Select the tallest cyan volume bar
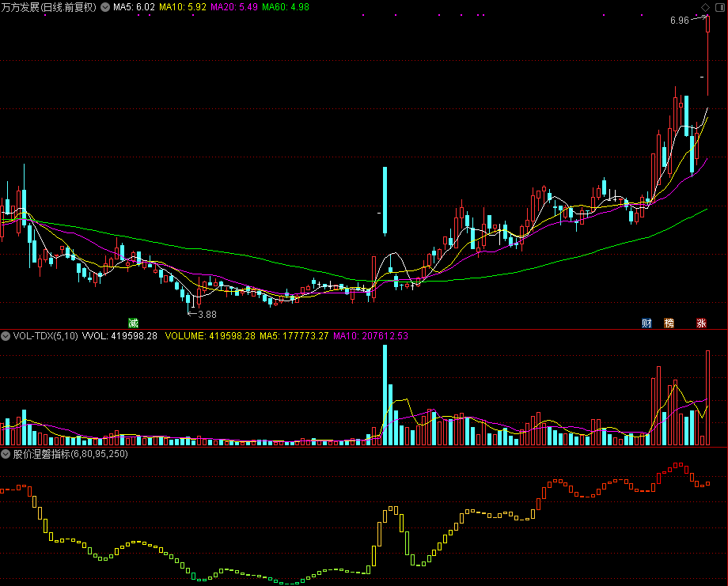Image resolution: width=728 pixels, height=586 pixels. pyautogui.click(x=385, y=395)
